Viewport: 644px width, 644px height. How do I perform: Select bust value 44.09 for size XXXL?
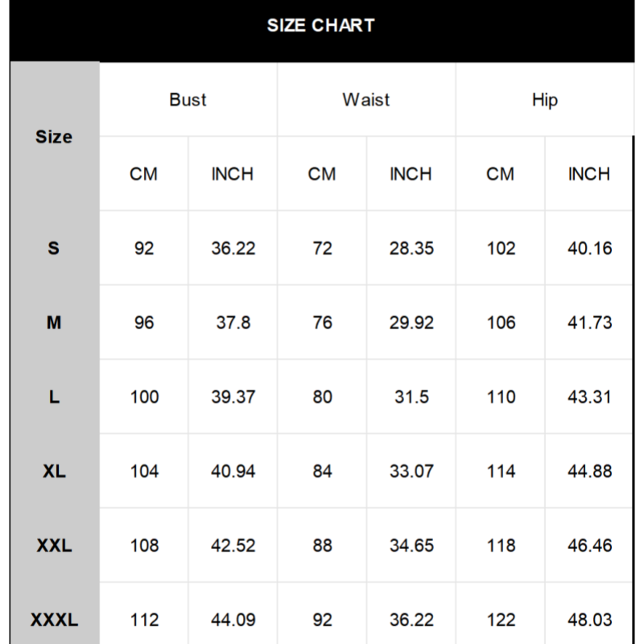[233, 620]
